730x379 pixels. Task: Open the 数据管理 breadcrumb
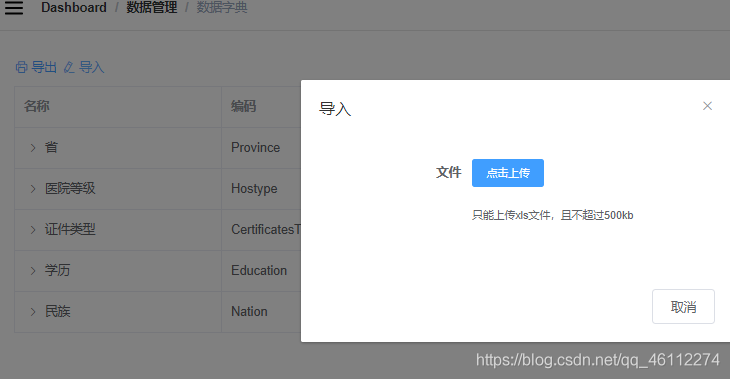click(152, 7)
